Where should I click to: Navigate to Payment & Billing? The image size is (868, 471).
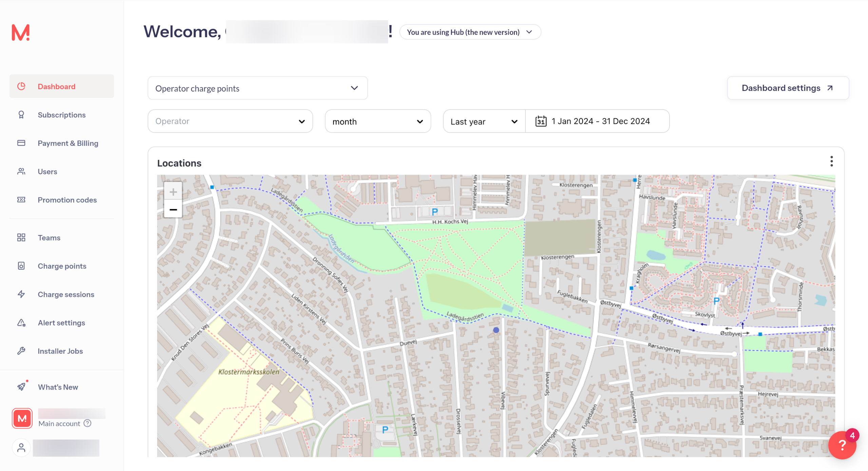68,143
